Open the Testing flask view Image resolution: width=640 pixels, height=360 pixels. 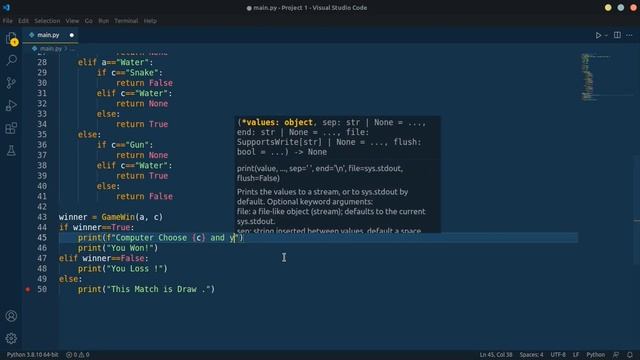11,151
